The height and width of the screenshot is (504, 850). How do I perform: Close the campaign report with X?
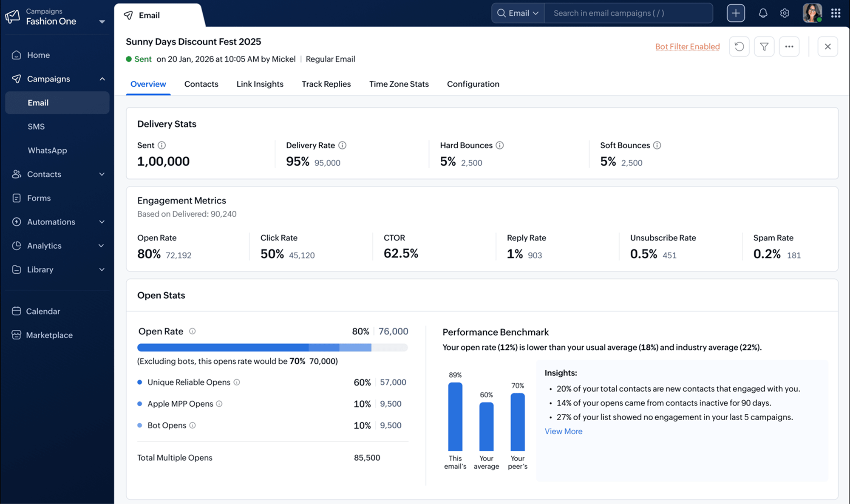[x=827, y=46]
